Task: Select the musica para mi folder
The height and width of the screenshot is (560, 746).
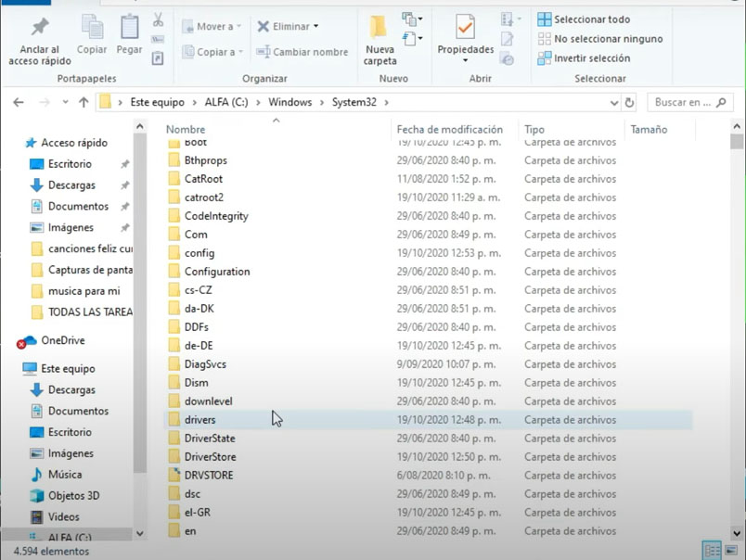Action: click(84, 291)
